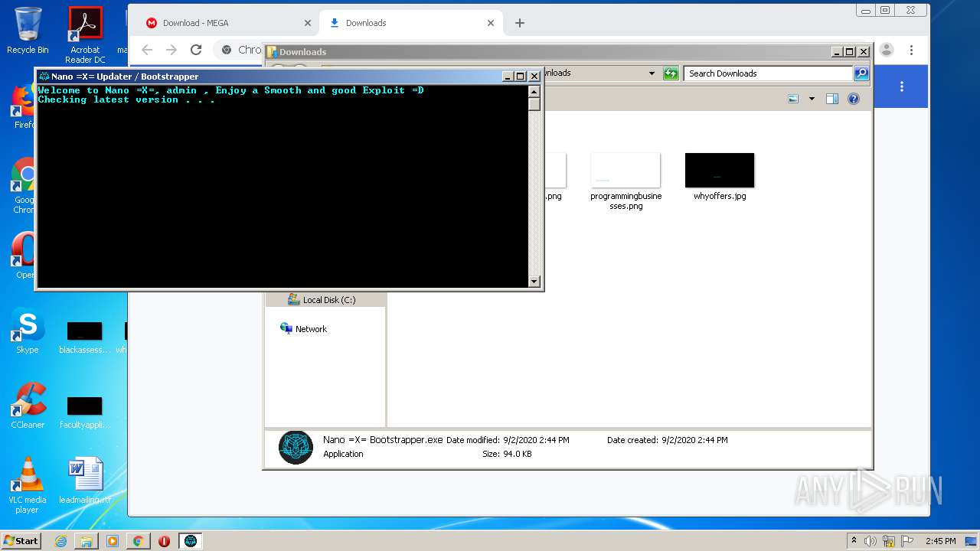Click the Action Center flag tray icon
This screenshot has height=551, width=980.
point(907,541)
